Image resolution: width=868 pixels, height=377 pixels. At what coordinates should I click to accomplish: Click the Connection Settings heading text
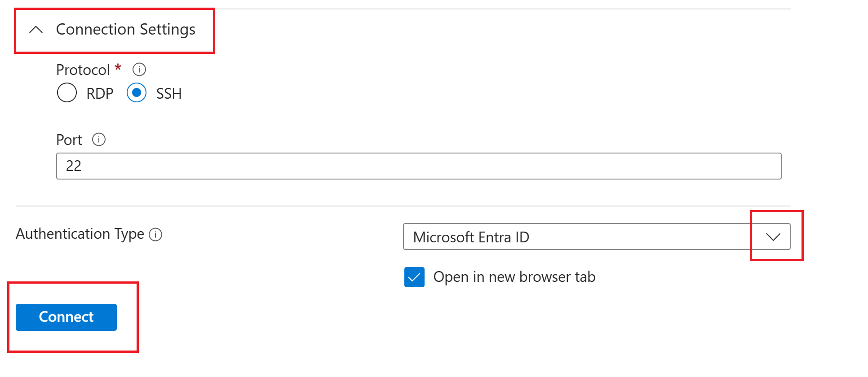(126, 30)
